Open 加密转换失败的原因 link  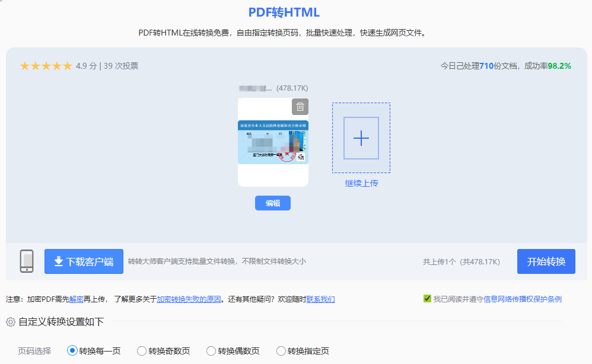pyautogui.click(x=189, y=299)
